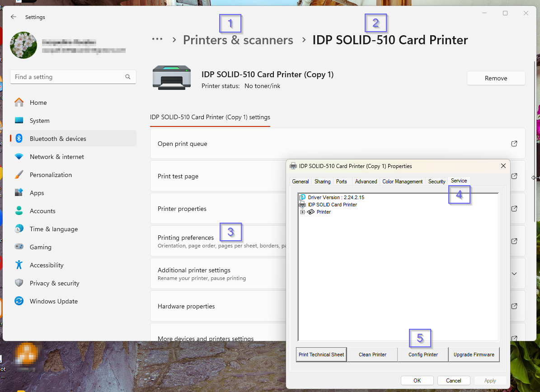The width and height of the screenshot is (540, 392).
Task: Click the Printing preferences external-link icon
Action: click(x=514, y=241)
